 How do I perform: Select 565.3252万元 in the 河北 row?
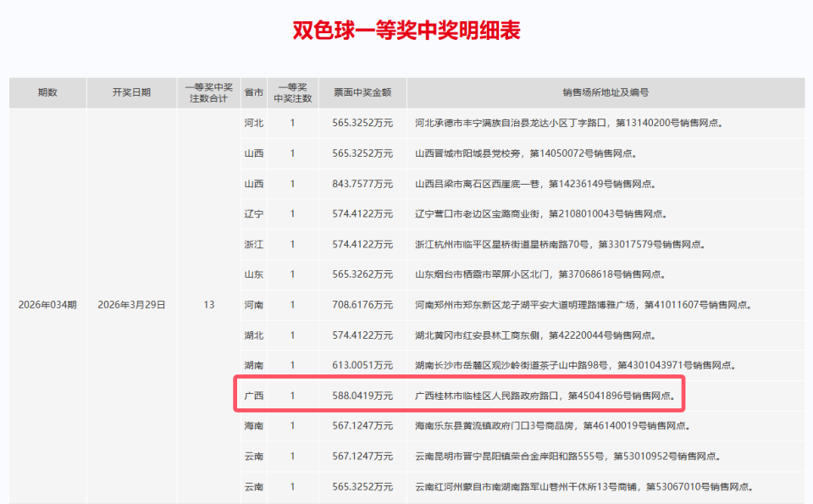362,124
